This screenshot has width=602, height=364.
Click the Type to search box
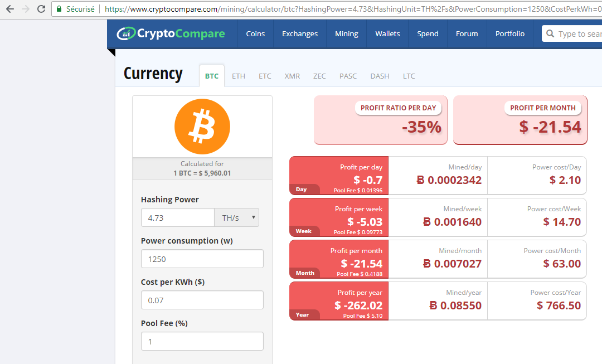point(572,33)
